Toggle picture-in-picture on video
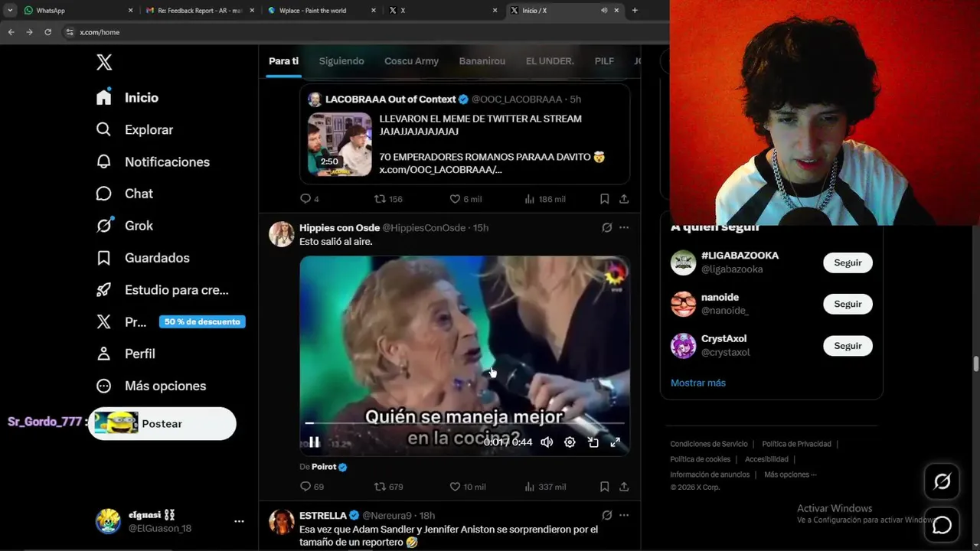The image size is (980, 551). (x=593, y=442)
